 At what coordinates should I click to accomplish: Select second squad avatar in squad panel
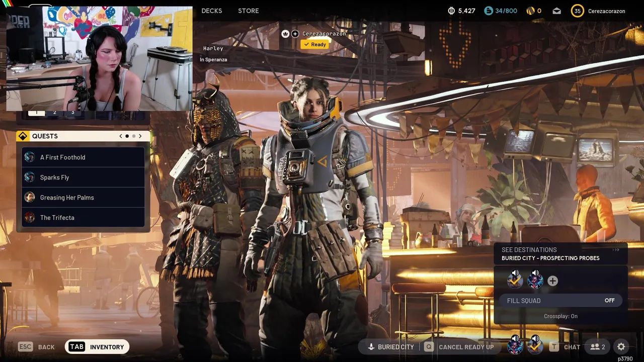[535, 281]
